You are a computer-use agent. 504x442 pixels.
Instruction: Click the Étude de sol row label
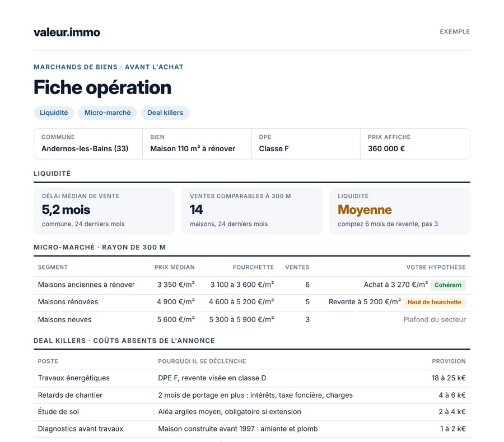(58, 412)
